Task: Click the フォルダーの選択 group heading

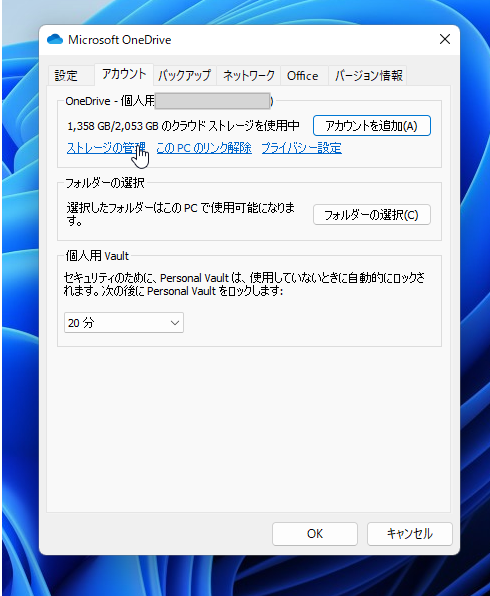Action: coord(105,183)
